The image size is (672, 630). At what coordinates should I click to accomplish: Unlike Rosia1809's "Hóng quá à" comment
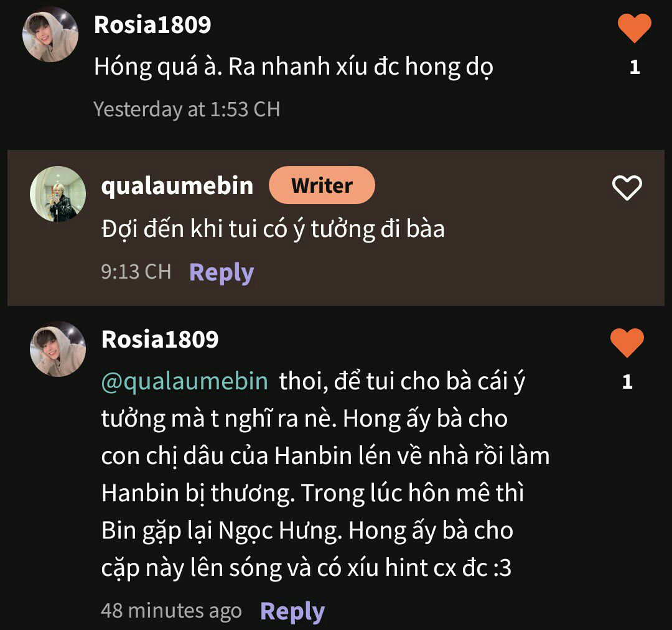click(x=634, y=29)
